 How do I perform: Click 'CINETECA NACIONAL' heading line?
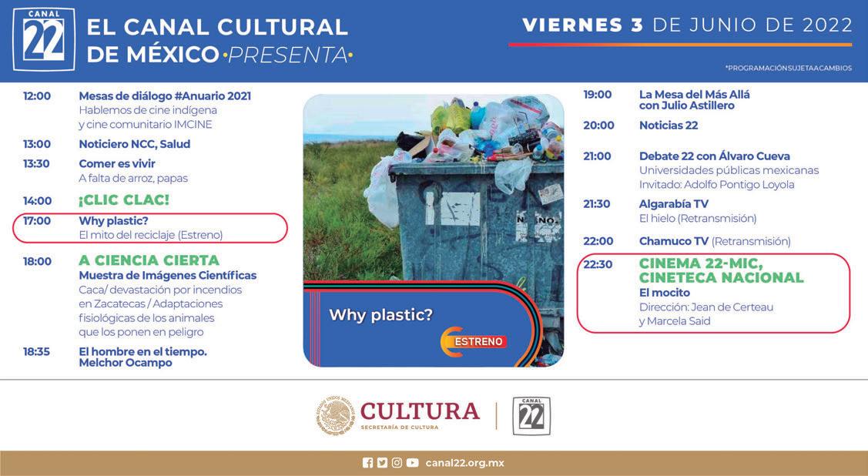tap(722, 278)
